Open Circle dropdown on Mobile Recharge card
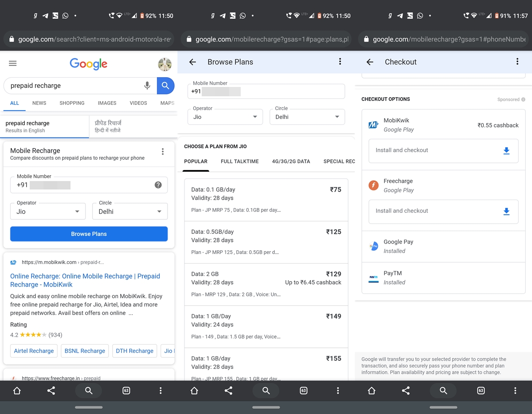Image resolution: width=532 pixels, height=414 pixels. pos(130,211)
